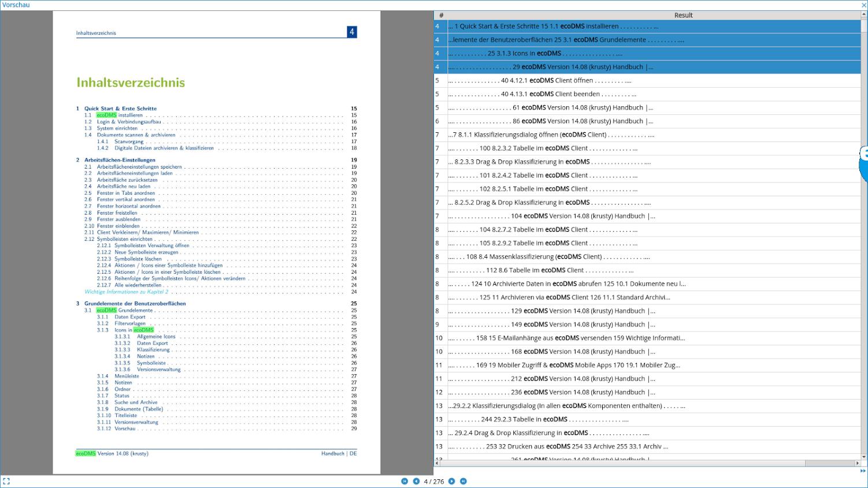This screenshot has height=488, width=868.
Task: Select result '40 4.12.1 ecoDMS Client öffnen'
Action: tap(647, 80)
